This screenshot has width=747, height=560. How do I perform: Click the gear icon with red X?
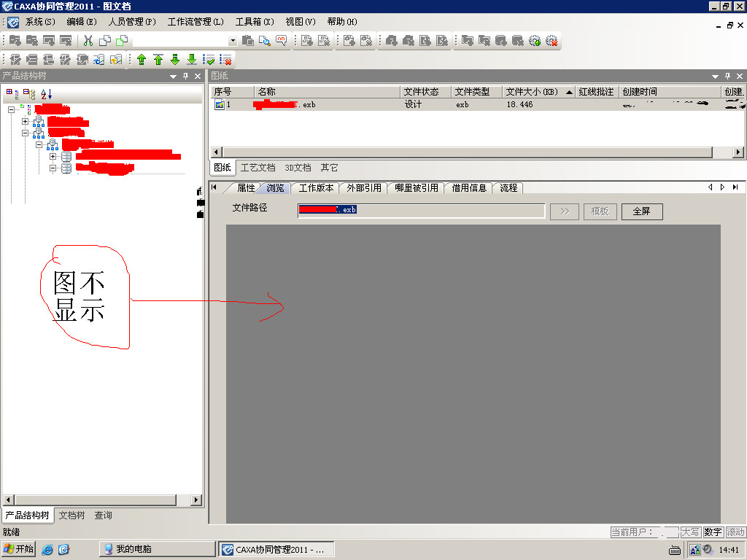[x=551, y=41]
